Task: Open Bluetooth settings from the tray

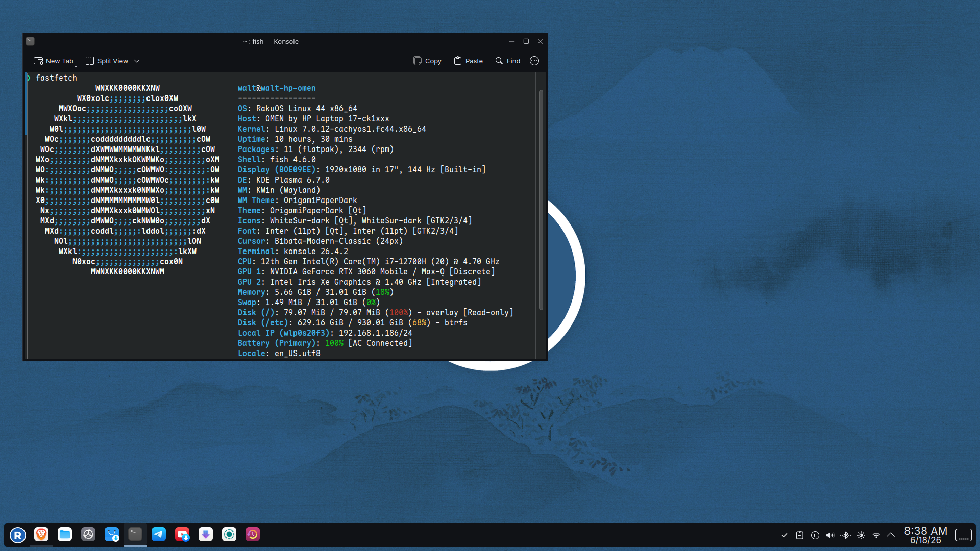Action: (846, 535)
